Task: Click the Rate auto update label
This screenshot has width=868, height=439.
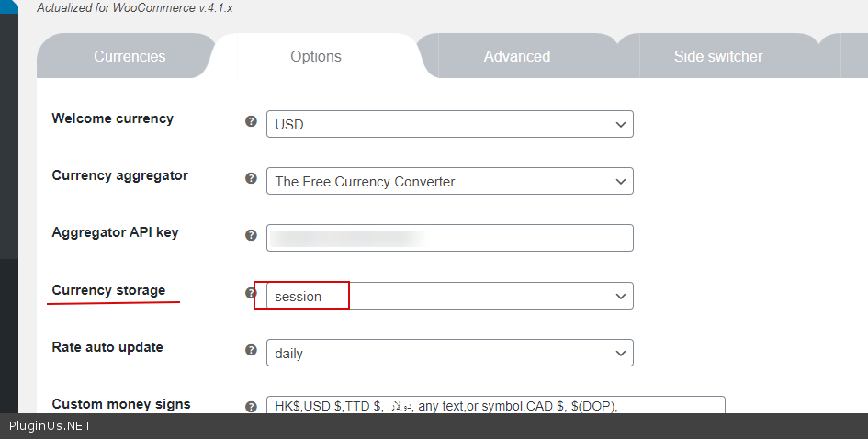Action: (107, 347)
